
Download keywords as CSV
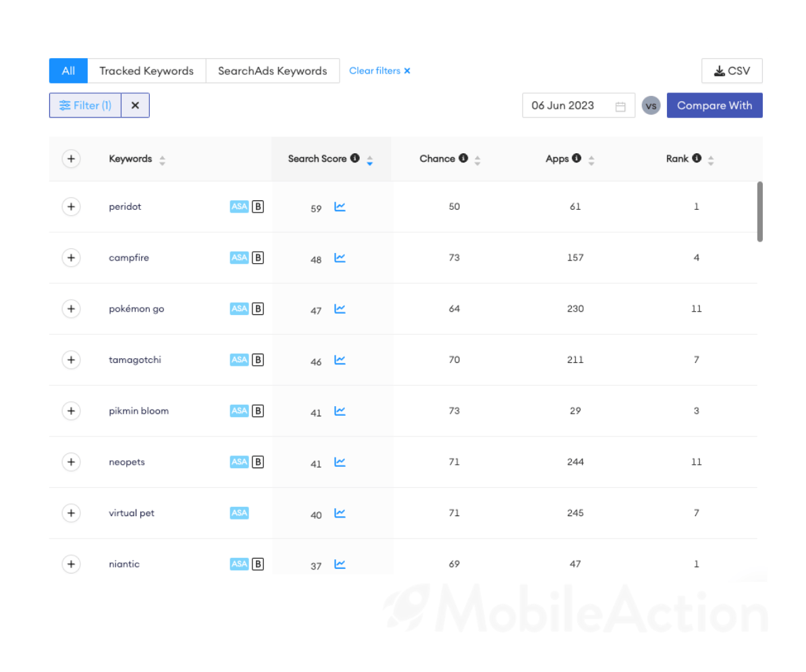[x=732, y=71]
